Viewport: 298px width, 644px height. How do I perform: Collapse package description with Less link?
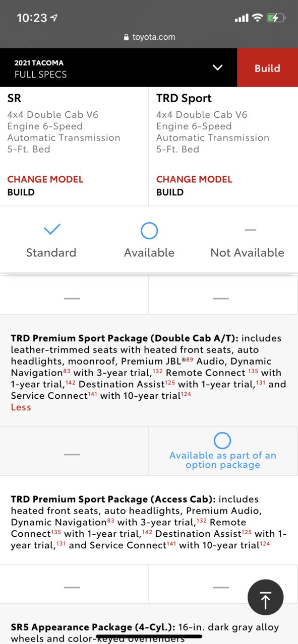21,407
